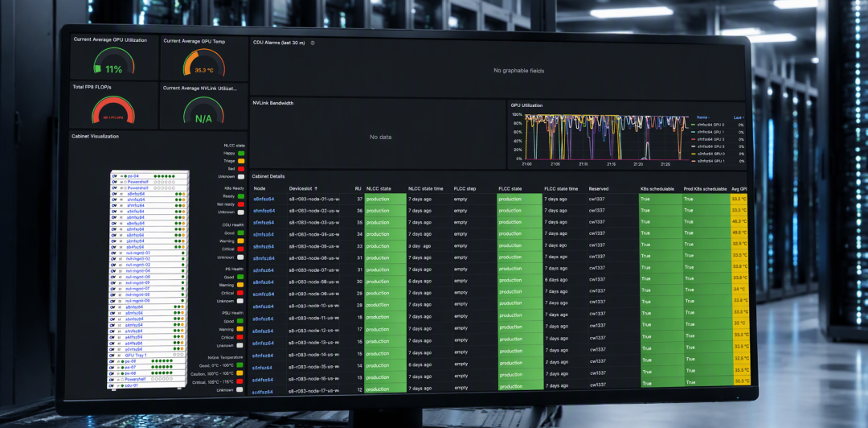The height and width of the screenshot is (428, 868).
Task: Toggle s1mfsz64 GPU 3 series in legend
Action: pos(710,146)
